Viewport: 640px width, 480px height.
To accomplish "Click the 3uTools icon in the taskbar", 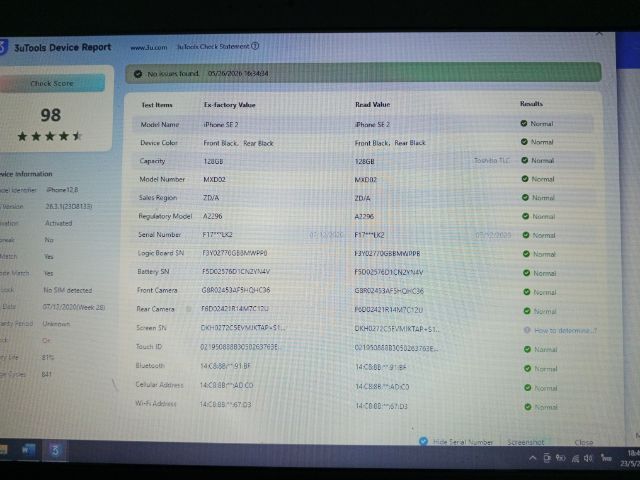I will (x=55, y=451).
